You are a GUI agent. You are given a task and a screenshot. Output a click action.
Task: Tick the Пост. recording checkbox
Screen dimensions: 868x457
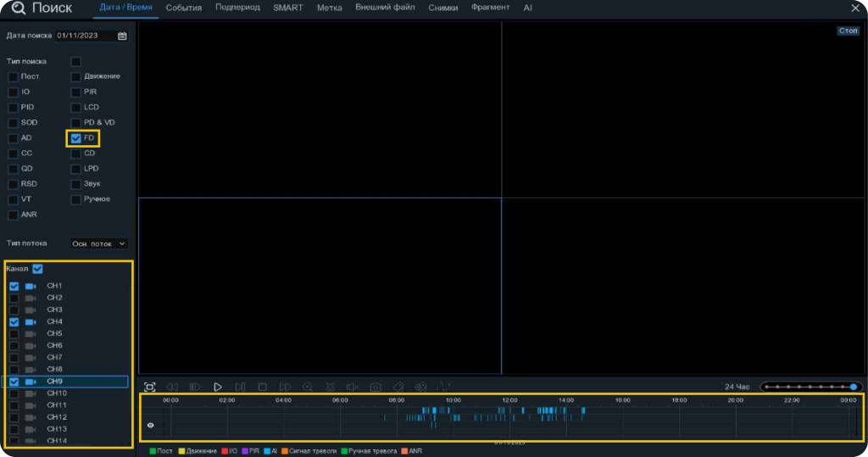click(x=13, y=76)
